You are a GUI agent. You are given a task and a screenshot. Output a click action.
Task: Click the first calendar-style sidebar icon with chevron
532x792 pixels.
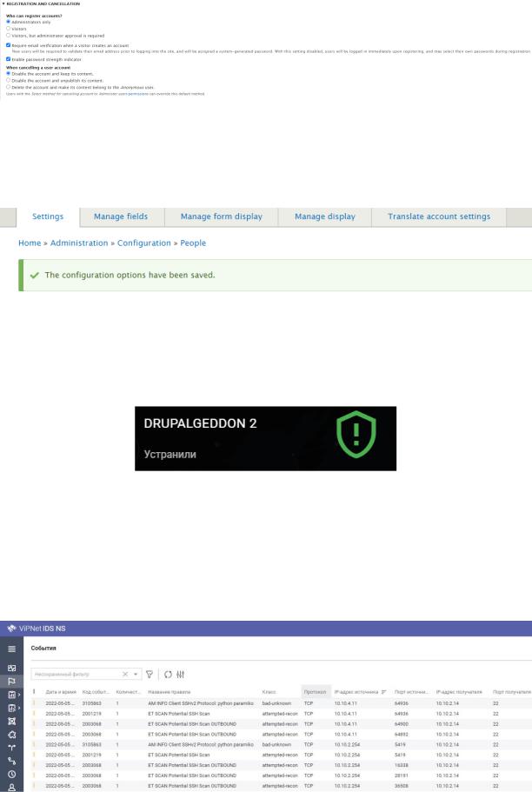click(11, 695)
